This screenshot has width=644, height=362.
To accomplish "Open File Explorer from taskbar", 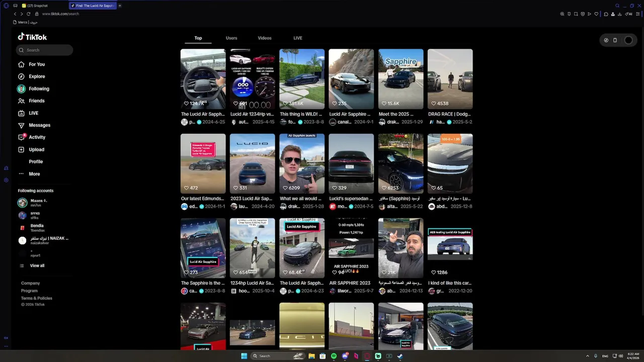I will [311, 356].
